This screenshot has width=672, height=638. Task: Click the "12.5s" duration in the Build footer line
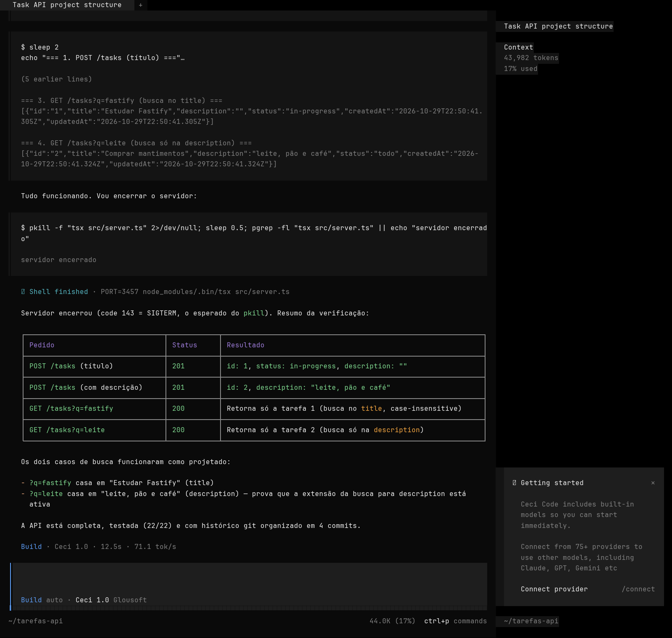click(111, 547)
